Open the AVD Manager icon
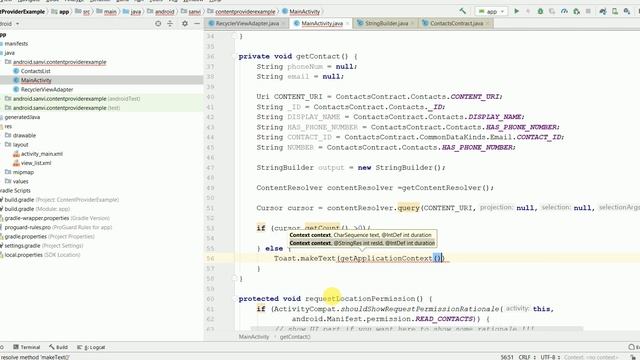Image resolution: width=640 pixels, height=360 pixels. (x=615, y=11)
